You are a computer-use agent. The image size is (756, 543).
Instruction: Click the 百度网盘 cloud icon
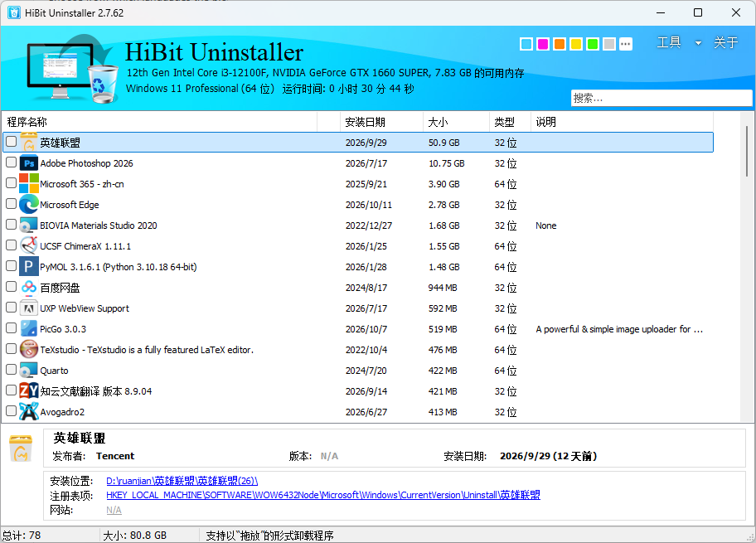click(29, 288)
